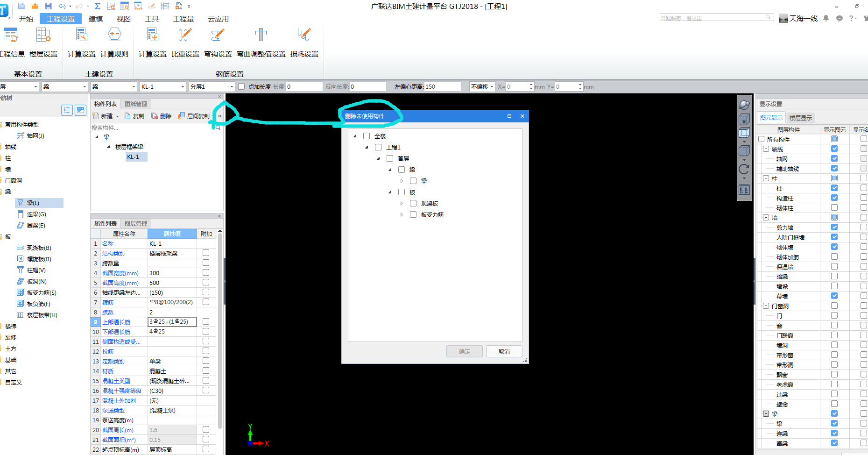Select 现浇板(B) in navigation tree
This screenshot has width=868, height=455.
[39, 248]
